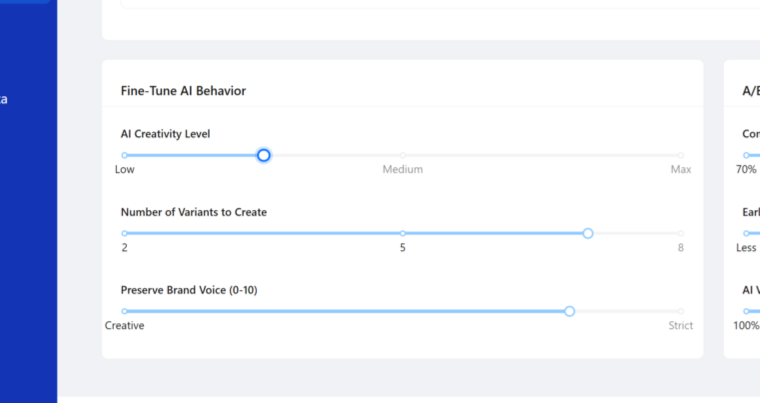
Task: Select the Less mark in right panel
Action: point(746,247)
